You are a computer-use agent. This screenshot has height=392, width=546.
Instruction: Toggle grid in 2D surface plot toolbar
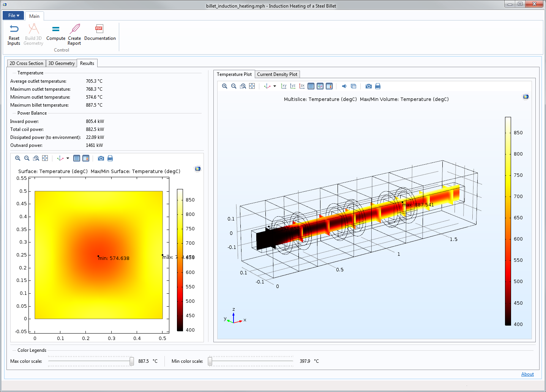(77, 158)
